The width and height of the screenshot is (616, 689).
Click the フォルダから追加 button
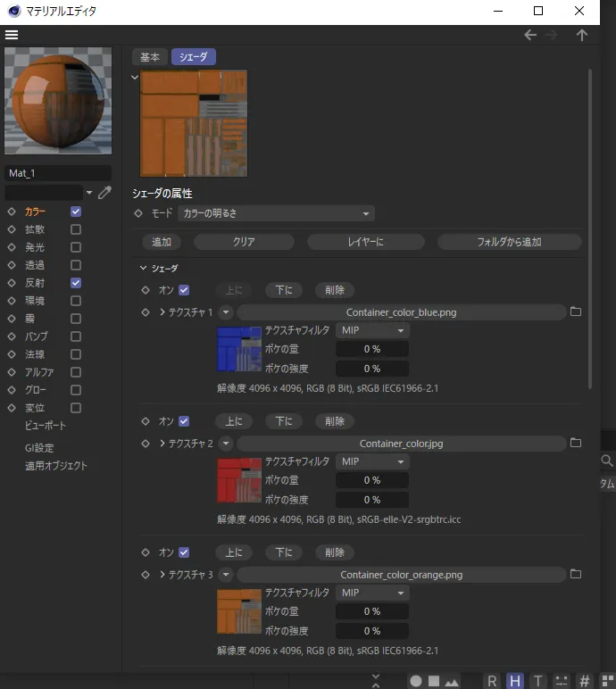(509, 242)
